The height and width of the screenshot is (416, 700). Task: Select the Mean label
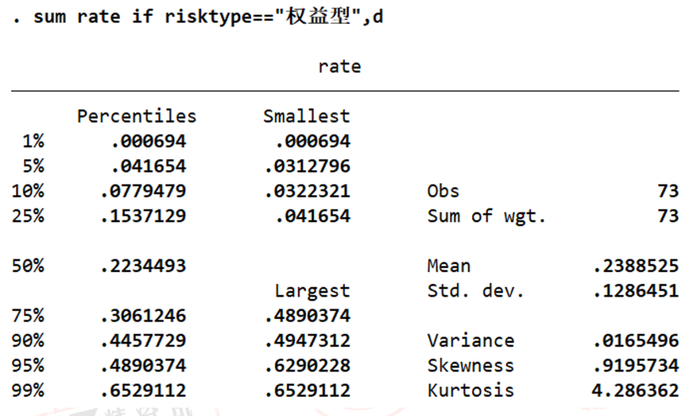click(448, 266)
